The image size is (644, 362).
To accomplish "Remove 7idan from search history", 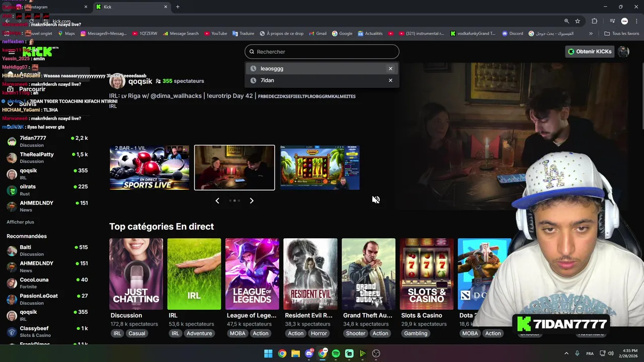I will click(390, 80).
